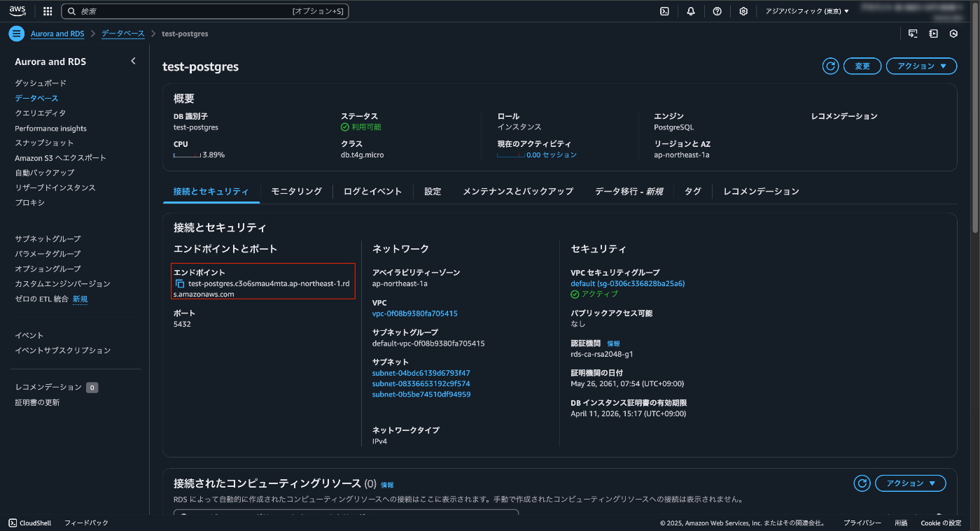Viewport: 980px width, 531px height.
Task: Collapse the Aurora and RDS sidebar
Action: [134, 62]
